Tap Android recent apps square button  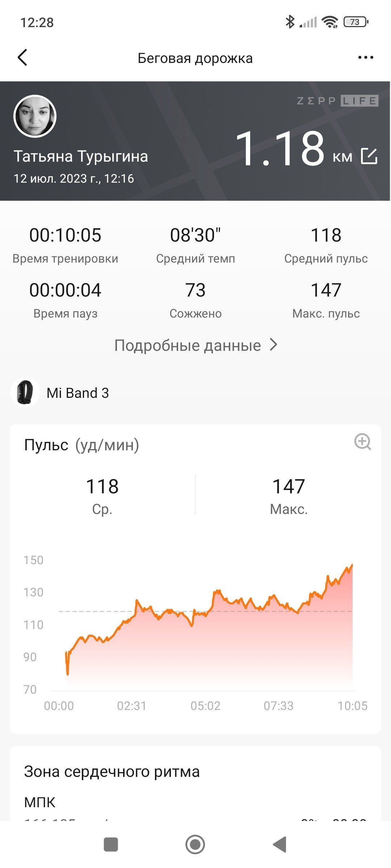(x=111, y=845)
